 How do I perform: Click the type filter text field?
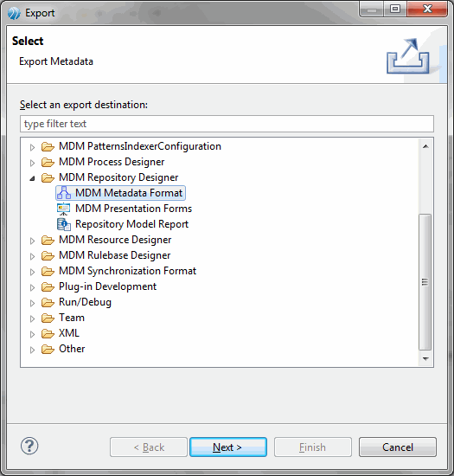(x=227, y=124)
